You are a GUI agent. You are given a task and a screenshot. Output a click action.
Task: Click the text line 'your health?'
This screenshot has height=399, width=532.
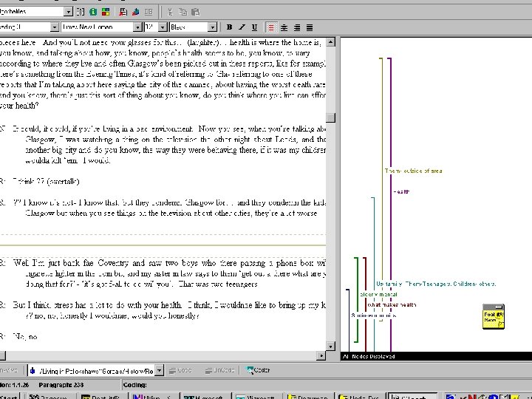[19, 106]
